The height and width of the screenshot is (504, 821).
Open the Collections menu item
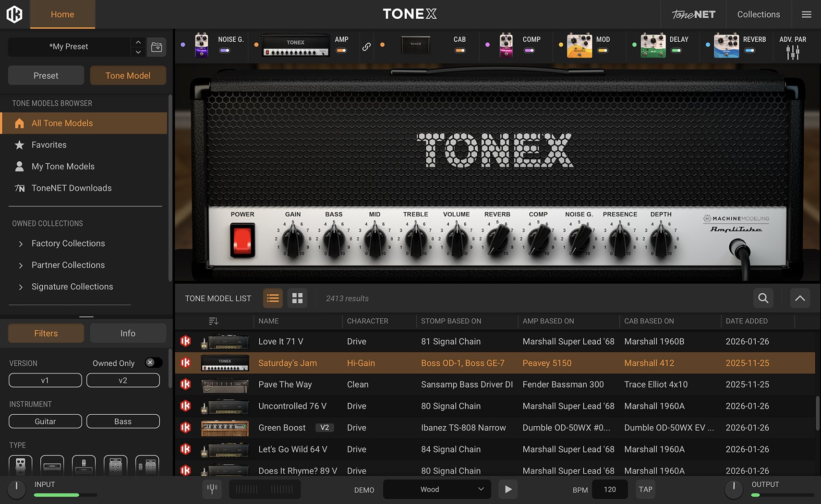click(758, 14)
